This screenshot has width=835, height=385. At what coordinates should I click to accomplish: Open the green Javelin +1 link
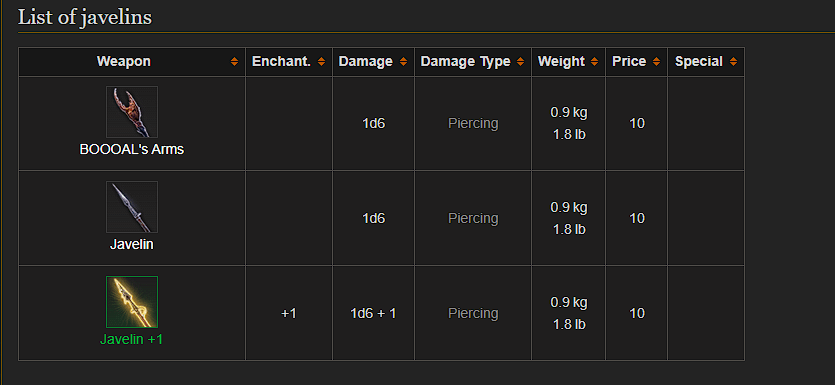tap(132, 339)
